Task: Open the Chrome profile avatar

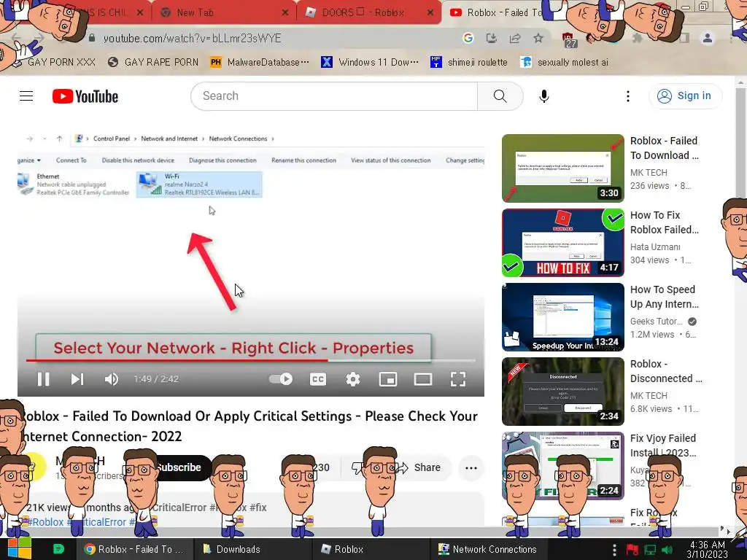Action: click(708, 38)
